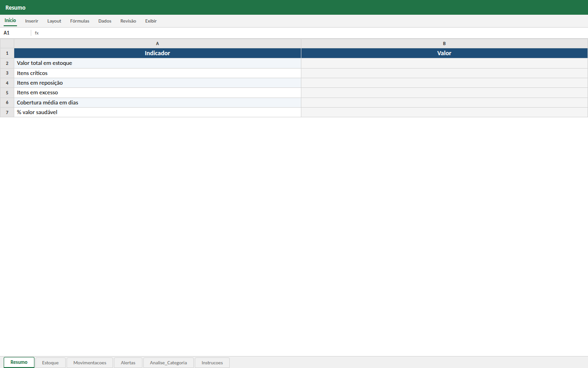Open the Analise_Categoria sheet tab
Image resolution: width=588 pixels, height=368 pixels.
point(169,363)
